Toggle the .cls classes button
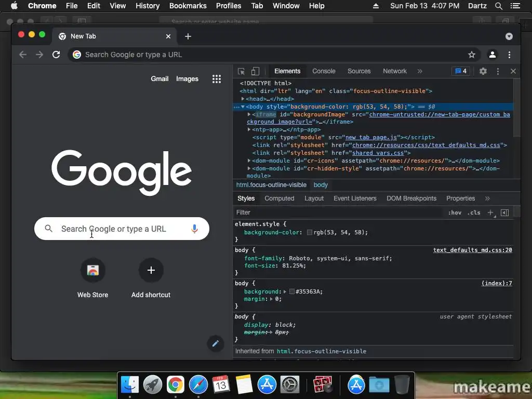 click(x=474, y=212)
